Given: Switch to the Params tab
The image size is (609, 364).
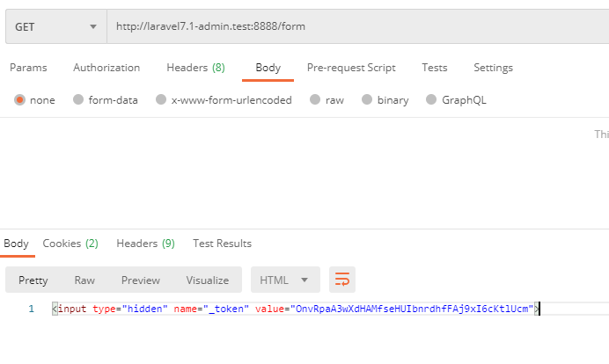Looking at the screenshot, I should (x=28, y=68).
